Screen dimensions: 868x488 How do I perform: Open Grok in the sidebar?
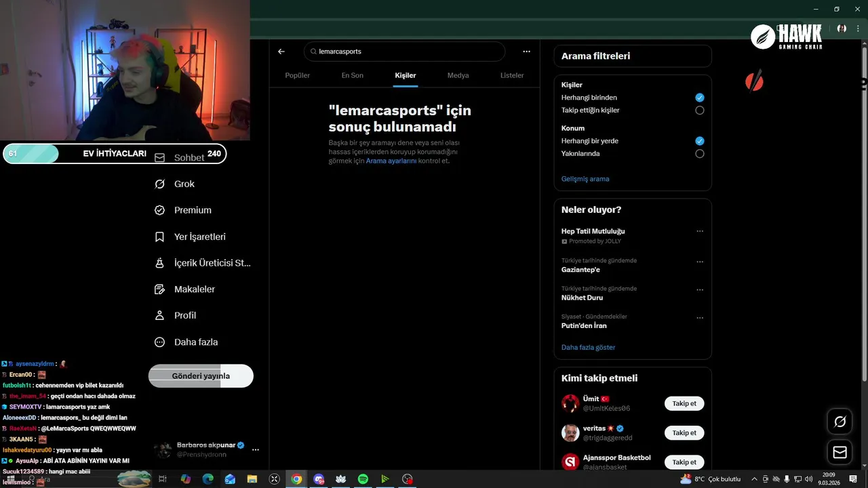[175, 184]
